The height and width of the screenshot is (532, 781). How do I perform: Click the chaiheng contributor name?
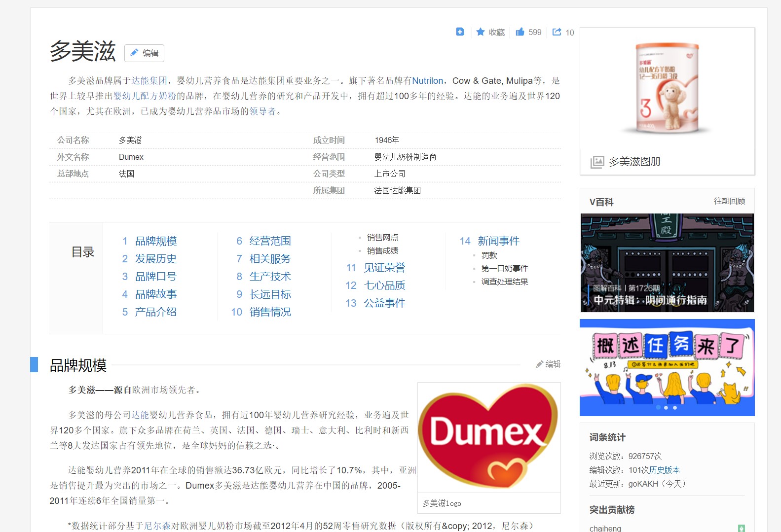605,529
